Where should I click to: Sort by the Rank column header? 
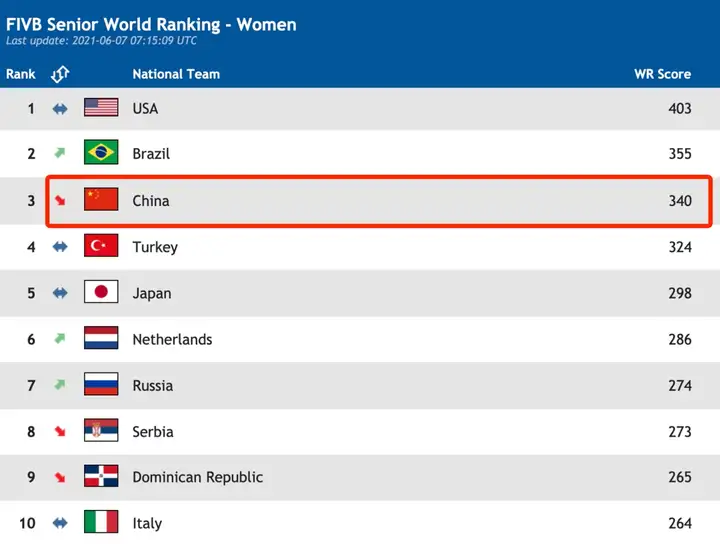[21, 74]
